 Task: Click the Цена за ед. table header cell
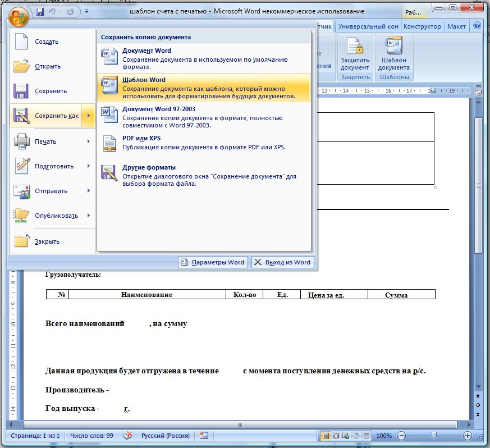point(334,295)
